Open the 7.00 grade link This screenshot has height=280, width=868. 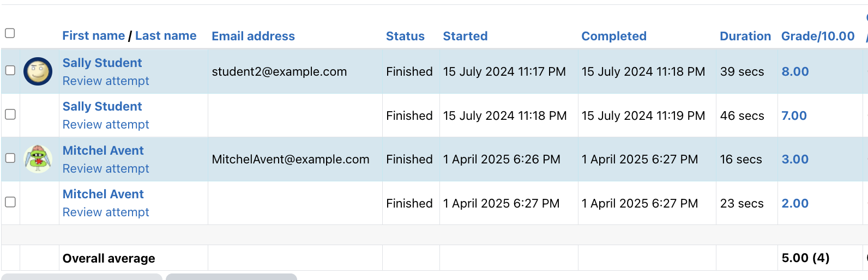pos(794,115)
